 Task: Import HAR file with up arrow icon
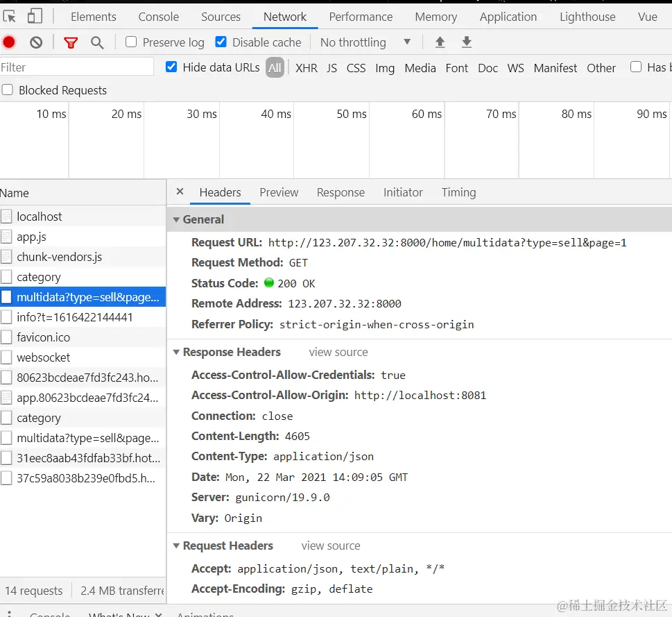pos(440,42)
